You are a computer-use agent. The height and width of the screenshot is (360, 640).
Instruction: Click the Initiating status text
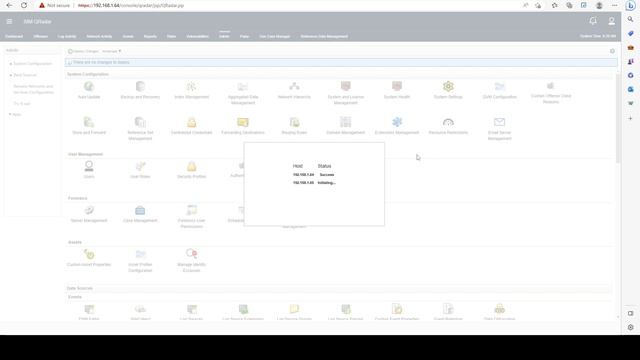327,183
